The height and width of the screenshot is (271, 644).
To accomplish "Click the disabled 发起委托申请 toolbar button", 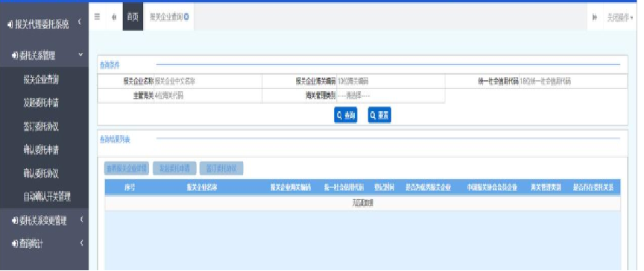I will click(x=174, y=168).
